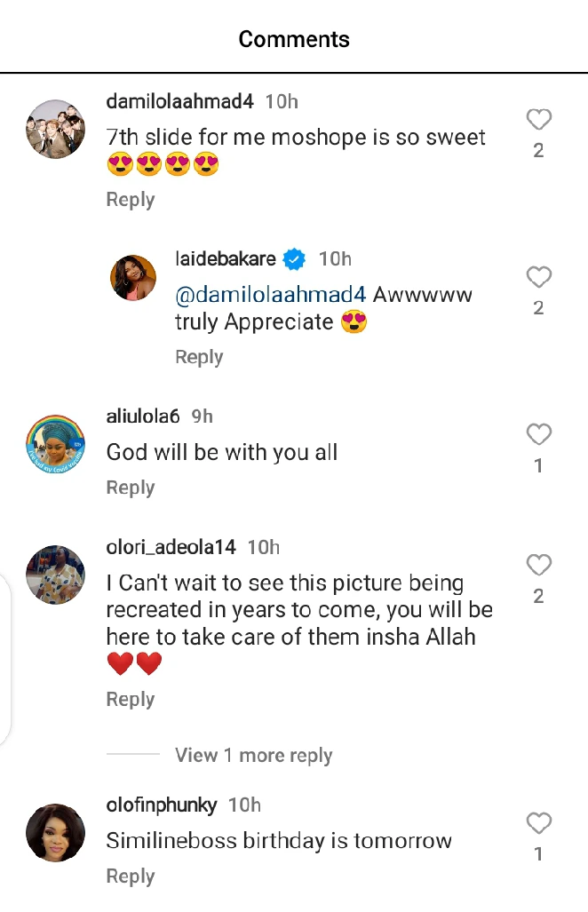Reply to laidebakare's comment

[199, 357]
